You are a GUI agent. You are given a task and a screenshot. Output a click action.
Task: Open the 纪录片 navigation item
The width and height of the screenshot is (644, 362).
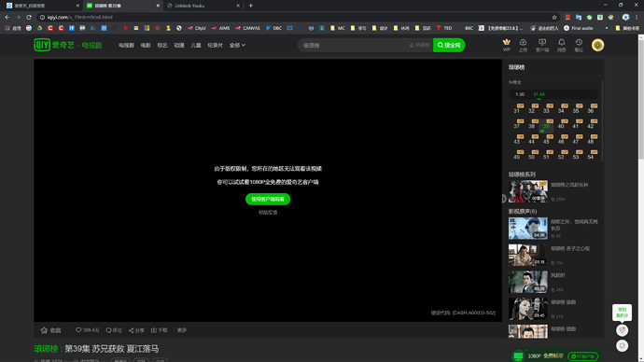point(216,45)
